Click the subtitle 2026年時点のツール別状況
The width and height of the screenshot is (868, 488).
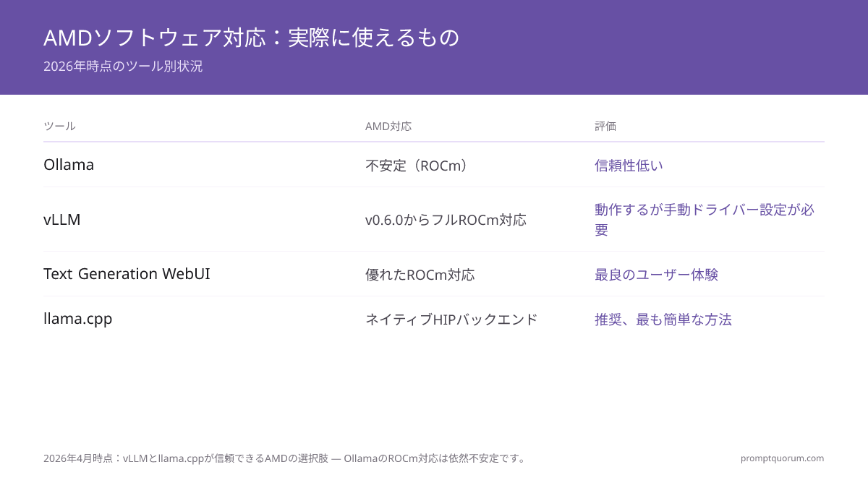pyautogui.click(x=123, y=67)
